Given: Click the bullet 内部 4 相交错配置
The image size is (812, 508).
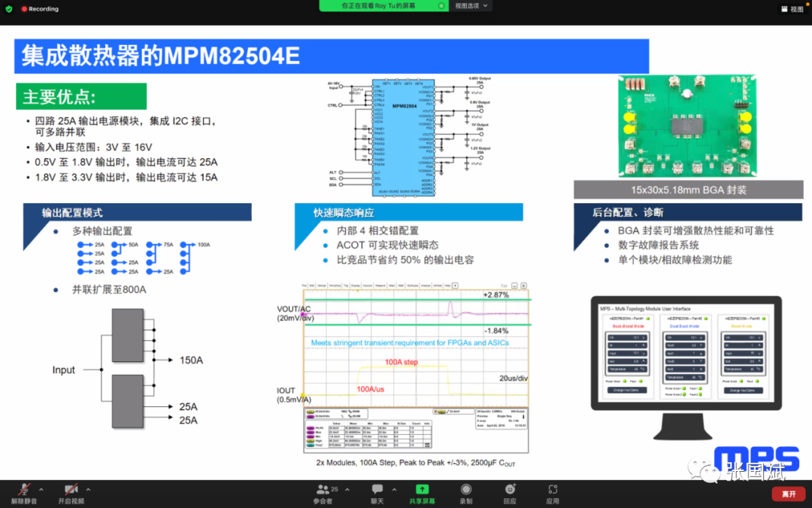Looking at the screenshot, I should 377,231.
